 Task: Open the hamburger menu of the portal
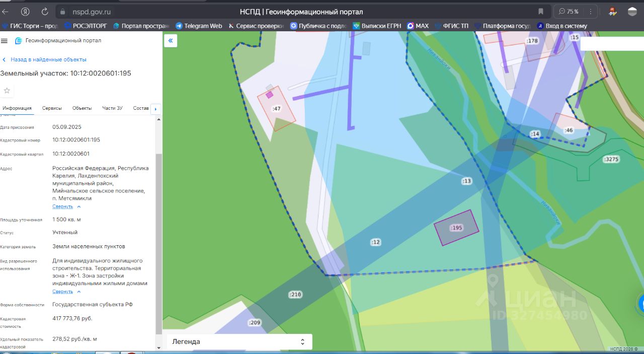coord(5,41)
